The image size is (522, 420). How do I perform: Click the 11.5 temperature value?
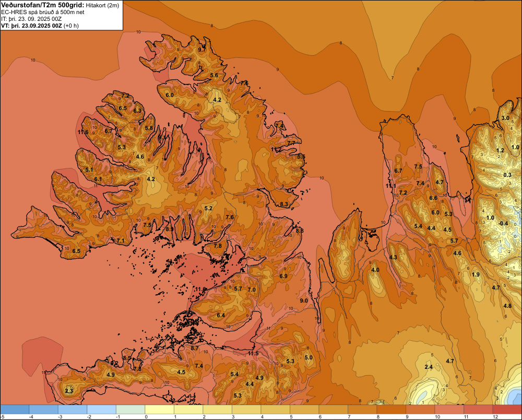[x=253, y=353]
